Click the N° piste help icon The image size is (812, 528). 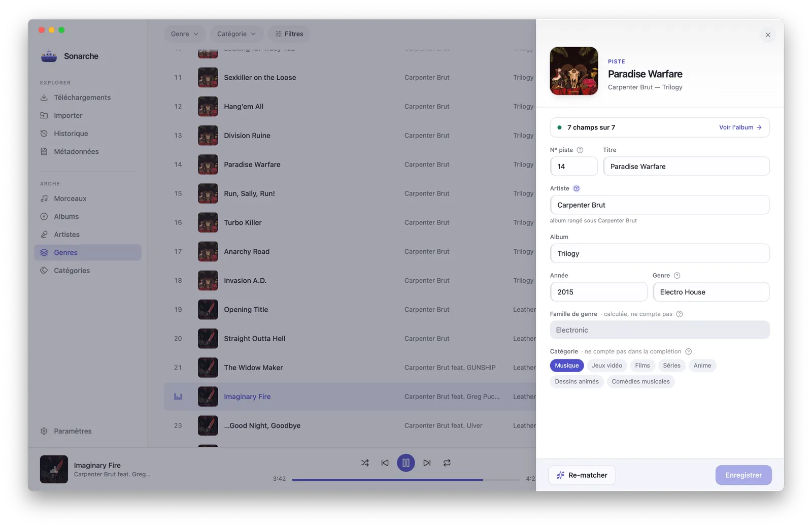580,150
